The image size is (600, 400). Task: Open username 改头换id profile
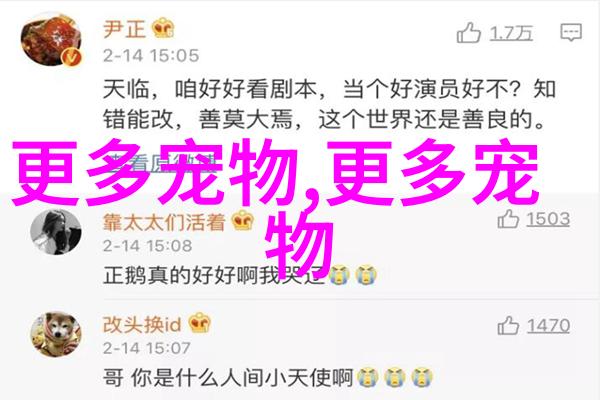(x=142, y=325)
